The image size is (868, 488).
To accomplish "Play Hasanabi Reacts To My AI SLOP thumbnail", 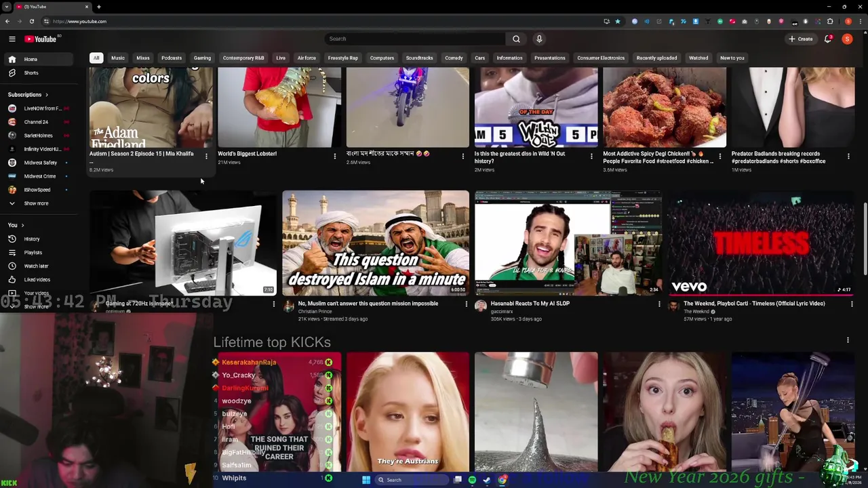I will (568, 243).
